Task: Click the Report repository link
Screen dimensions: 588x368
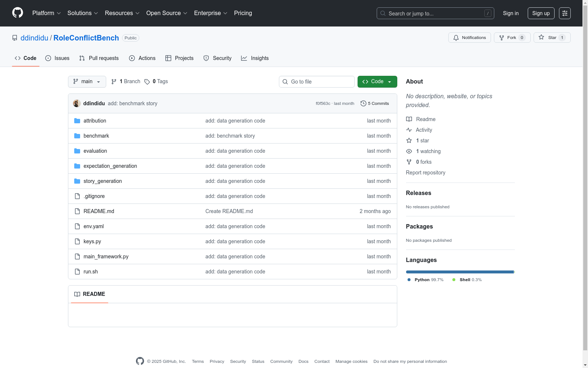Action: coord(426,173)
